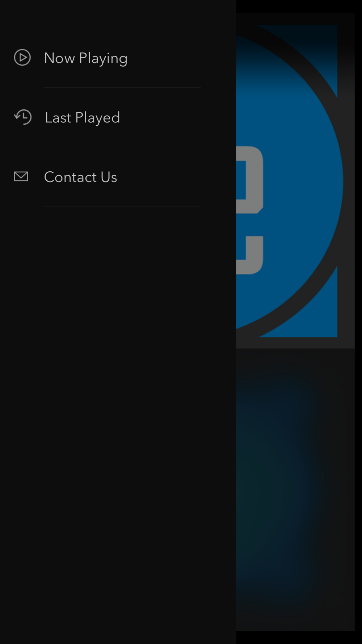Dismiss drawer via blurred area below artwork

[295, 490]
